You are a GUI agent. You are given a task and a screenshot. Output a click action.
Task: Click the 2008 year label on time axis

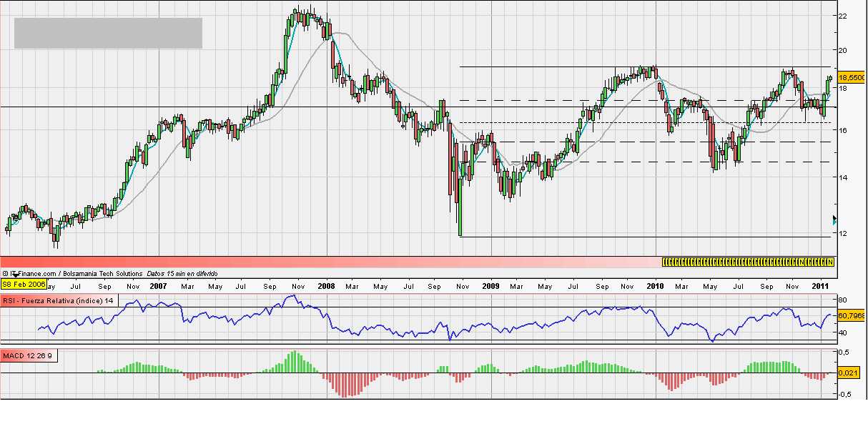tap(326, 286)
